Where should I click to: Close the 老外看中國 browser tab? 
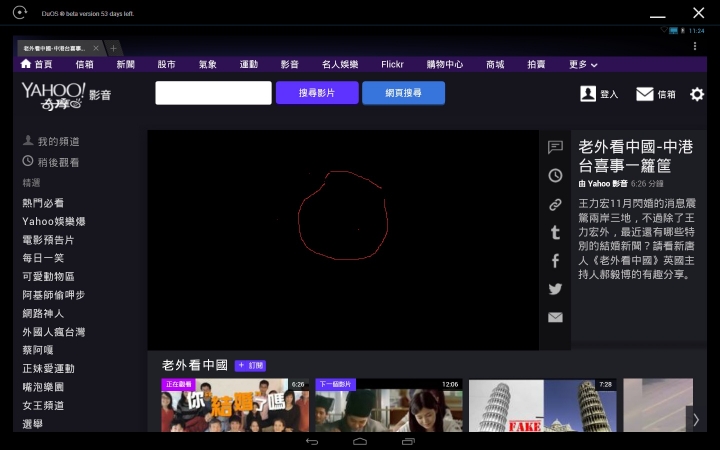click(x=96, y=48)
